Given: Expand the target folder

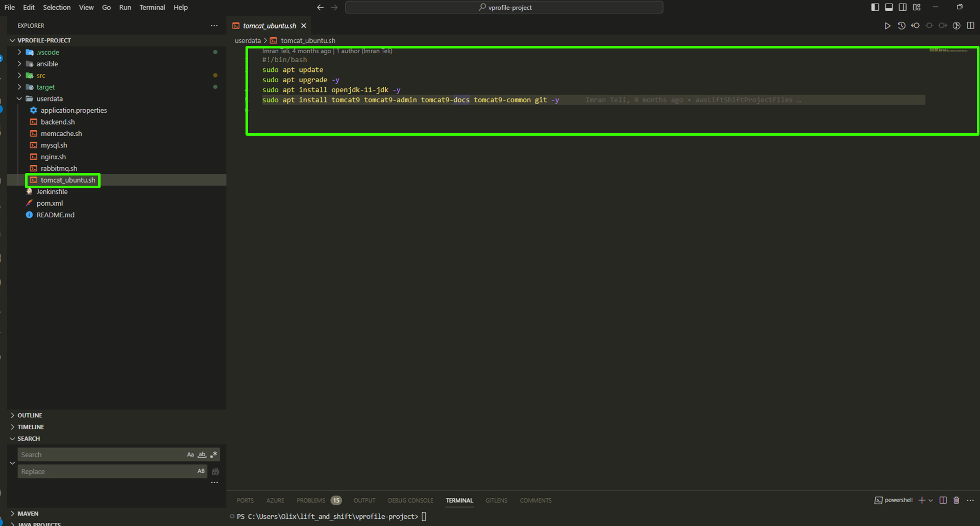Looking at the screenshot, I should point(19,87).
